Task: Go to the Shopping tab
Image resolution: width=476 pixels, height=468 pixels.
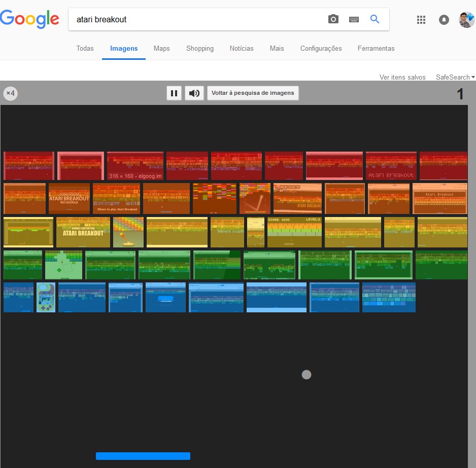Action: coord(200,49)
